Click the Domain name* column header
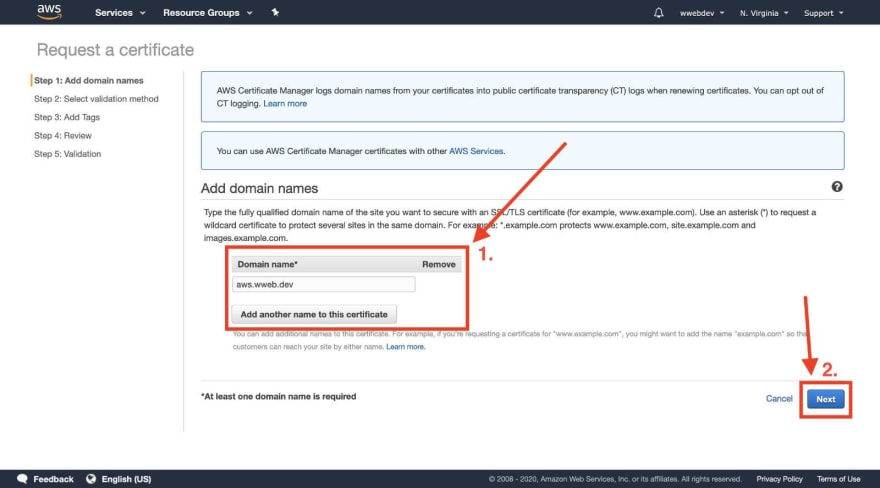Image resolution: width=880 pixels, height=488 pixels. tap(268, 264)
